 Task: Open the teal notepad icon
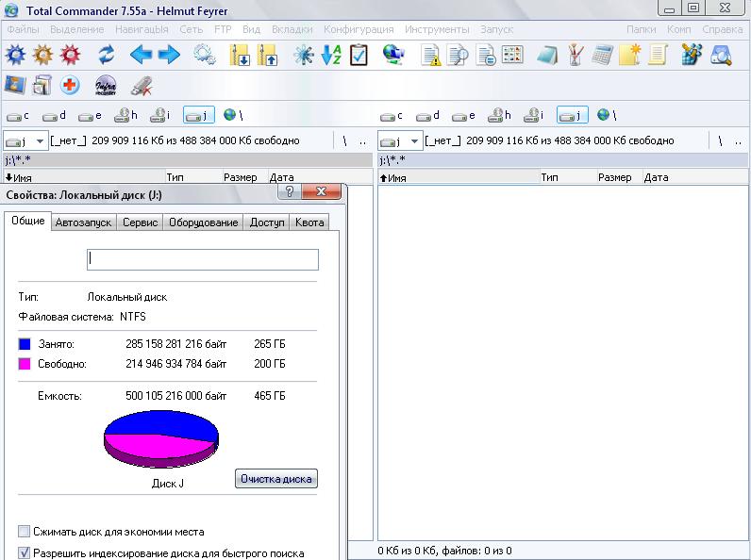click(547, 55)
